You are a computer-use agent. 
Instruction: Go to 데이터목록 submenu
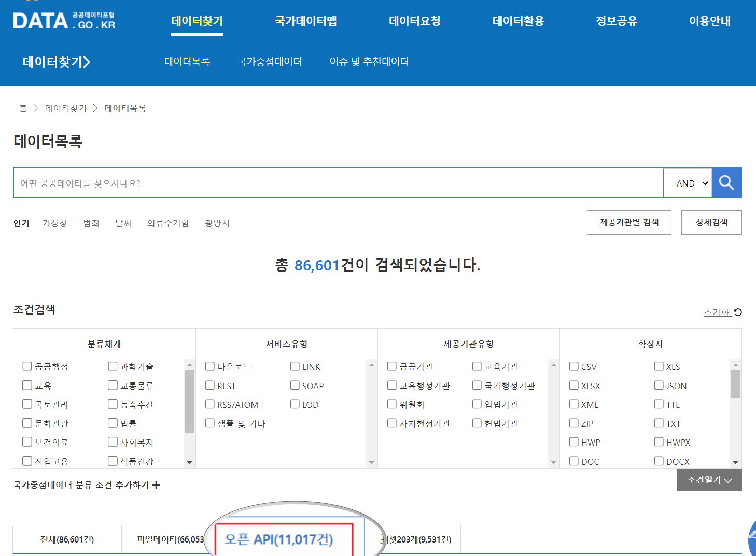pos(187,62)
